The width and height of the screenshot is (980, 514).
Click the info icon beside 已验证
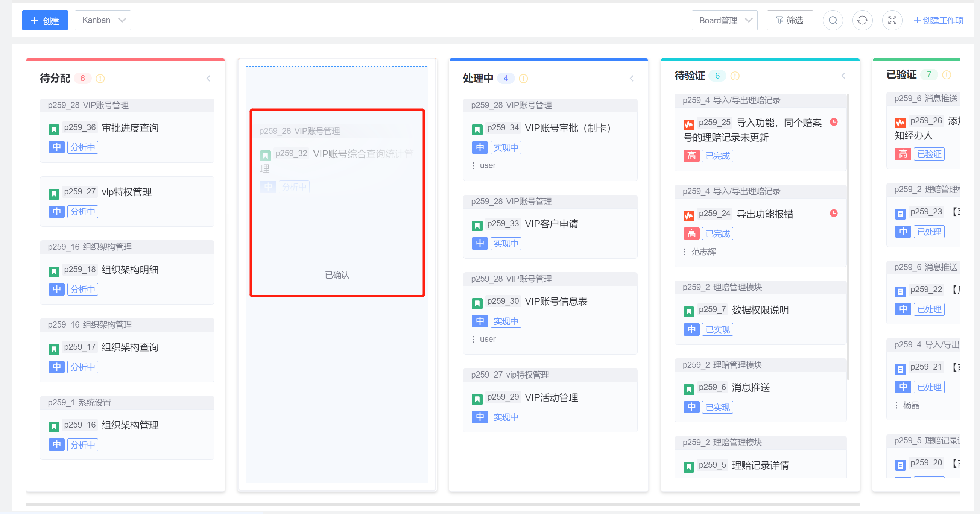click(x=947, y=75)
